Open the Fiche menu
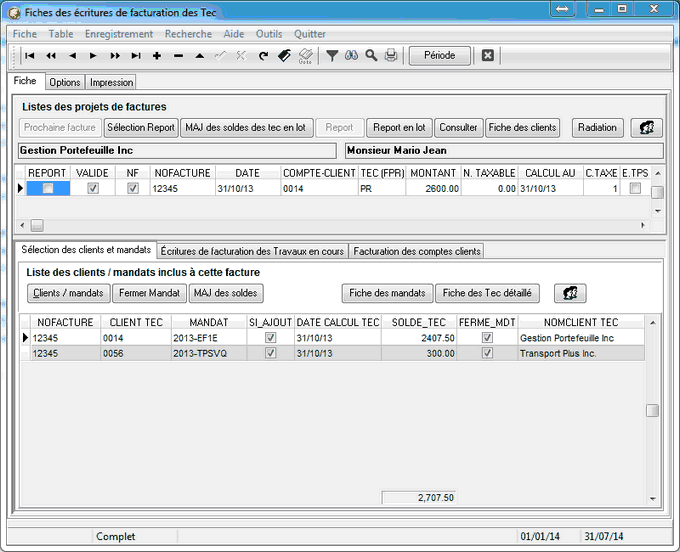The height and width of the screenshot is (552, 680). [25, 34]
